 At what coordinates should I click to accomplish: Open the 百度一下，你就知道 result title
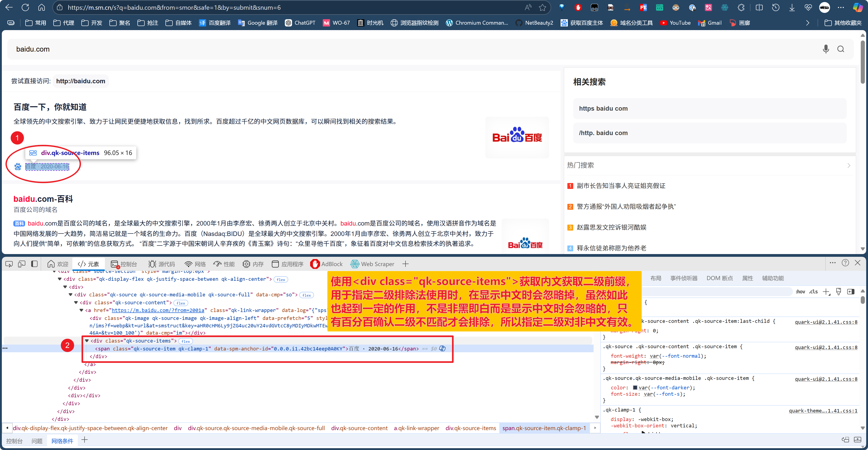(50, 107)
